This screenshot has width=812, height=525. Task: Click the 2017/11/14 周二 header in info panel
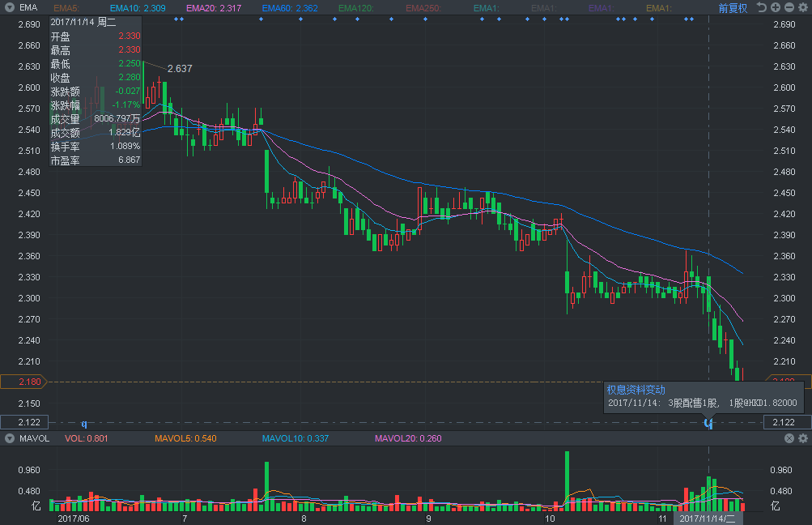point(83,23)
